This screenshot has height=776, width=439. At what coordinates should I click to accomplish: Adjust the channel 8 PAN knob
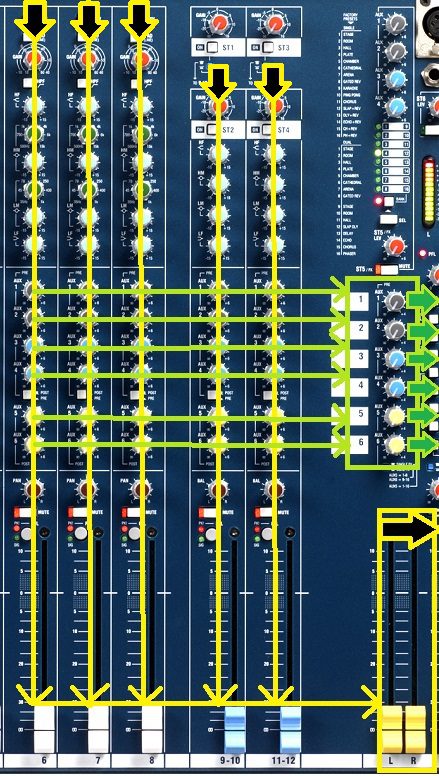pos(143,489)
